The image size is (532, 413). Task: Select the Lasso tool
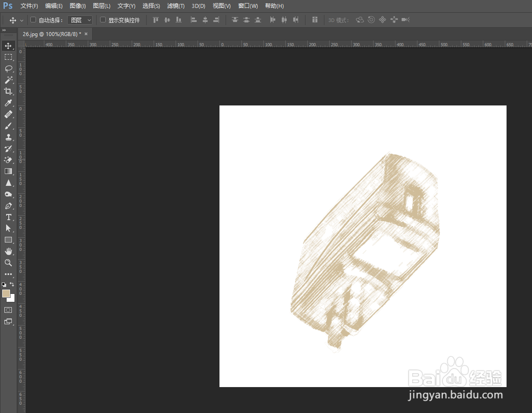pyautogui.click(x=8, y=69)
